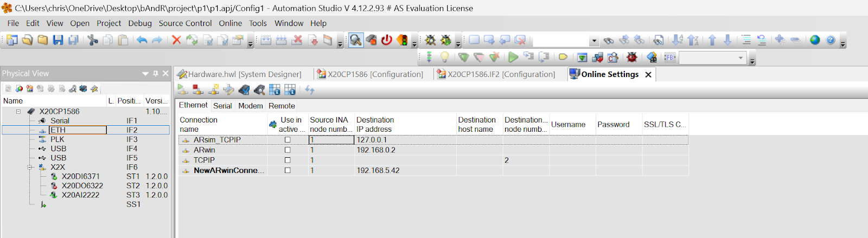The image size is (868, 238).
Task: Click the blue refresh arrows icon in Online Settings
Action: [x=310, y=90]
